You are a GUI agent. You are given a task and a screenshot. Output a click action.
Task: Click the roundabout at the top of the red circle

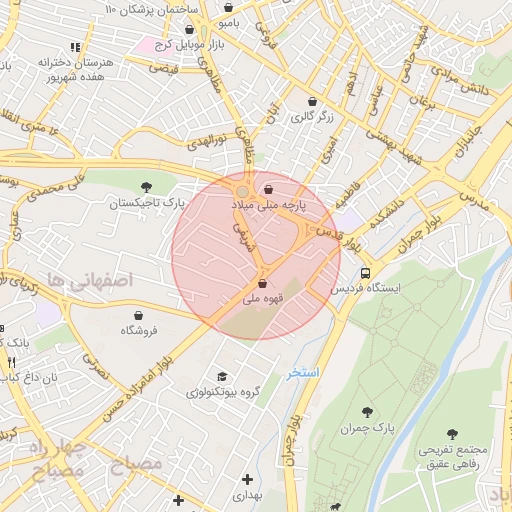(242, 192)
